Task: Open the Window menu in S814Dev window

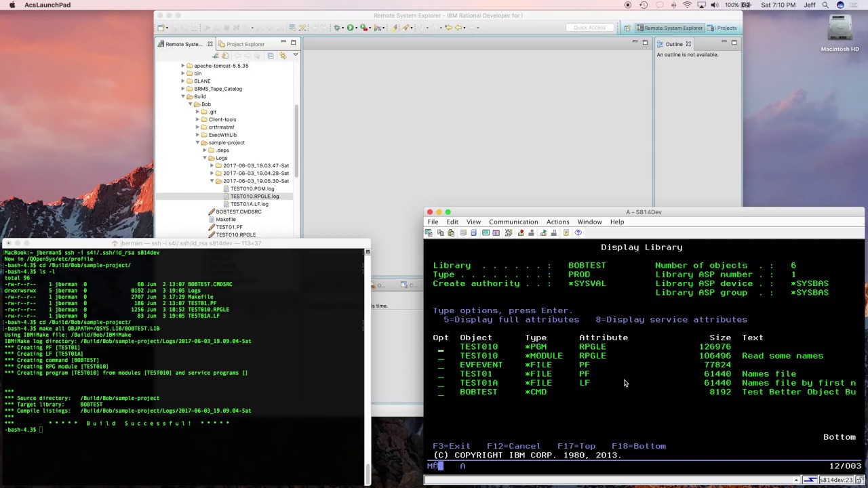Action: (589, 222)
